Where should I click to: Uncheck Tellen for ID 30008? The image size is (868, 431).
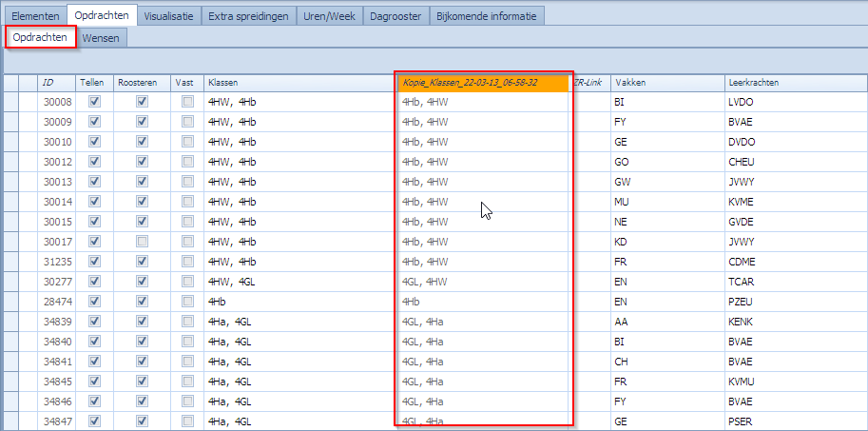click(x=95, y=102)
